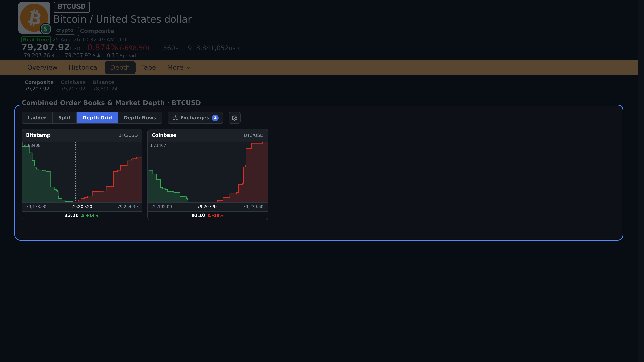Click Bitstamp imbalance +14%
Screen dimensions: 644x362
[x=90, y=215]
